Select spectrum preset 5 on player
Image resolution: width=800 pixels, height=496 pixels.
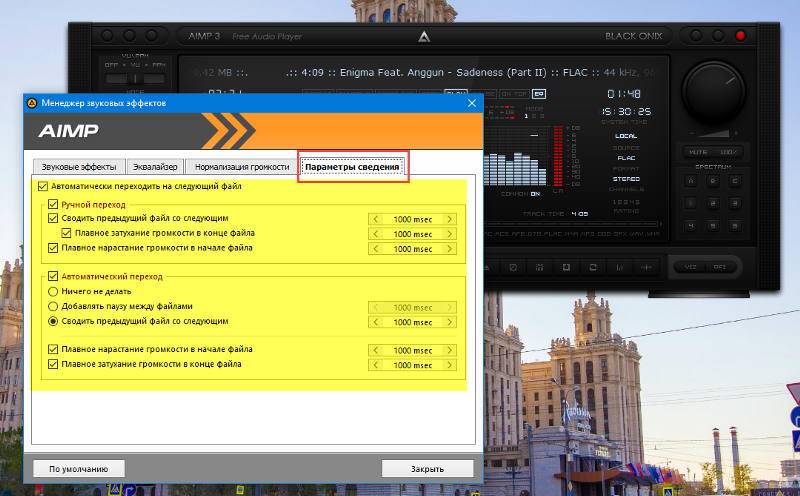tap(713, 225)
